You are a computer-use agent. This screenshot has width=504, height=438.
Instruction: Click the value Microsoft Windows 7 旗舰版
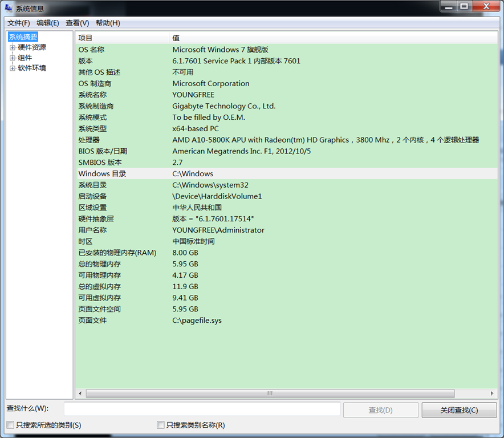pyautogui.click(x=220, y=50)
